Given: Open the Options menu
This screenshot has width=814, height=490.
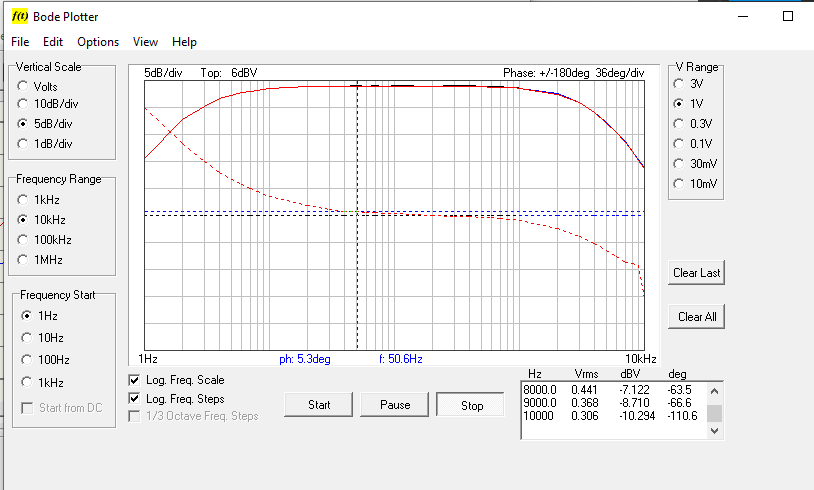Looking at the screenshot, I should pos(98,42).
